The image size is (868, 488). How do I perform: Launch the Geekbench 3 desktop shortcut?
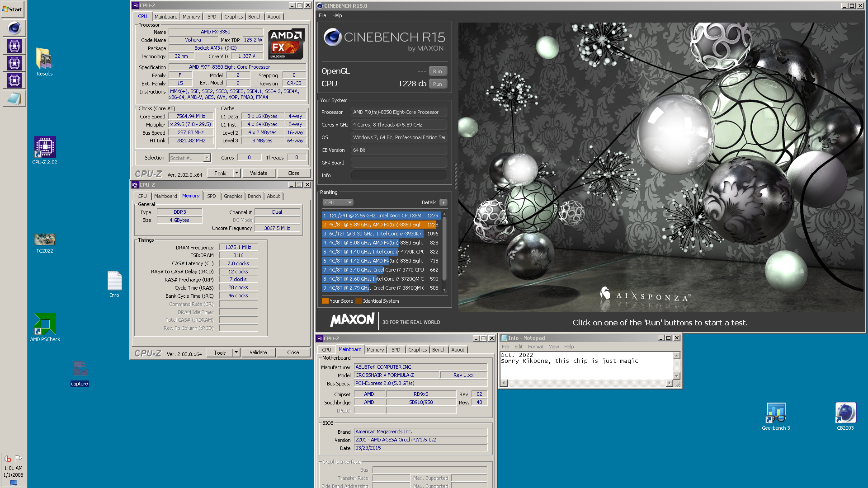[x=776, y=417]
